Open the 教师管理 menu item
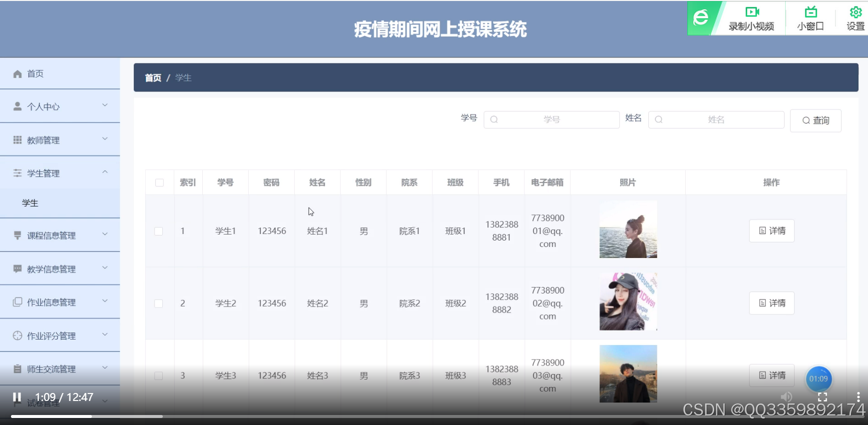 (60, 140)
